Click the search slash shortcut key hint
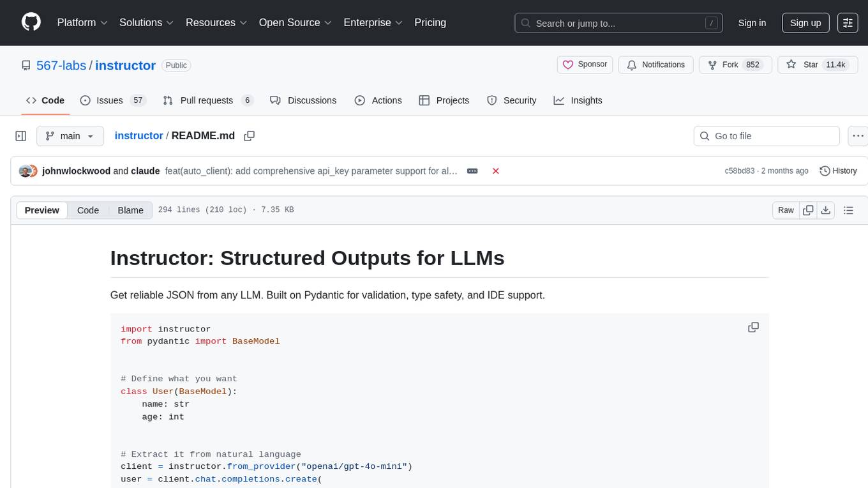The image size is (868, 488). pyautogui.click(x=711, y=23)
